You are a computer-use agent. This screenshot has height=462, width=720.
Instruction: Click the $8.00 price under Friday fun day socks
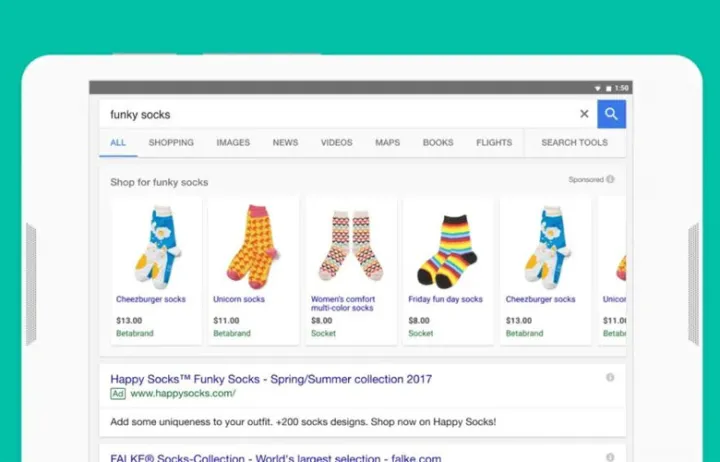point(419,321)
